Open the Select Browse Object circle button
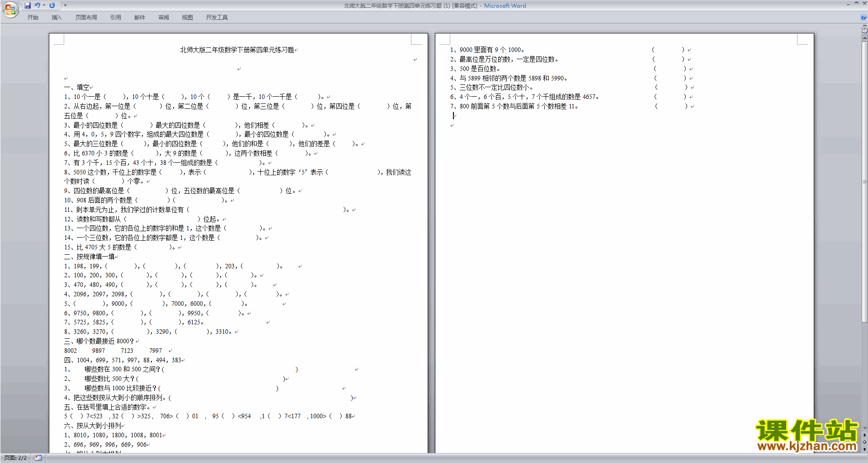The height and width of the screenshot is (463, 868). (865, 442)
